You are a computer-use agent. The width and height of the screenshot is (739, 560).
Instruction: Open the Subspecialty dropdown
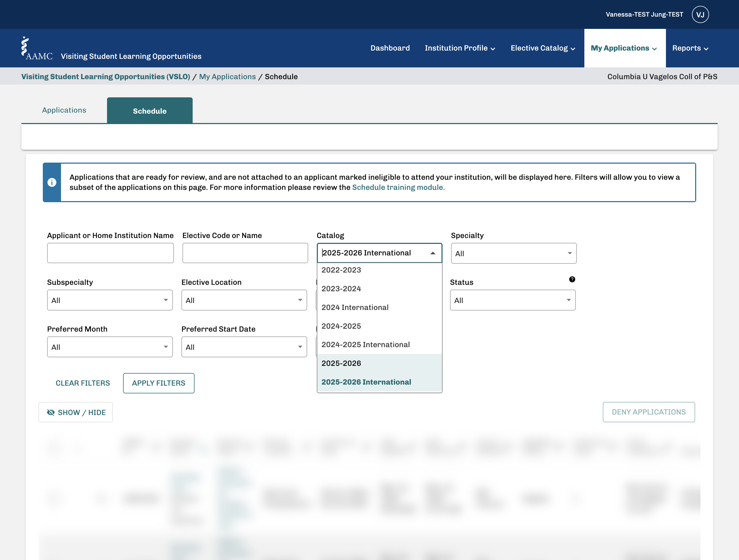pyautogui.click(x=110, y=300)
